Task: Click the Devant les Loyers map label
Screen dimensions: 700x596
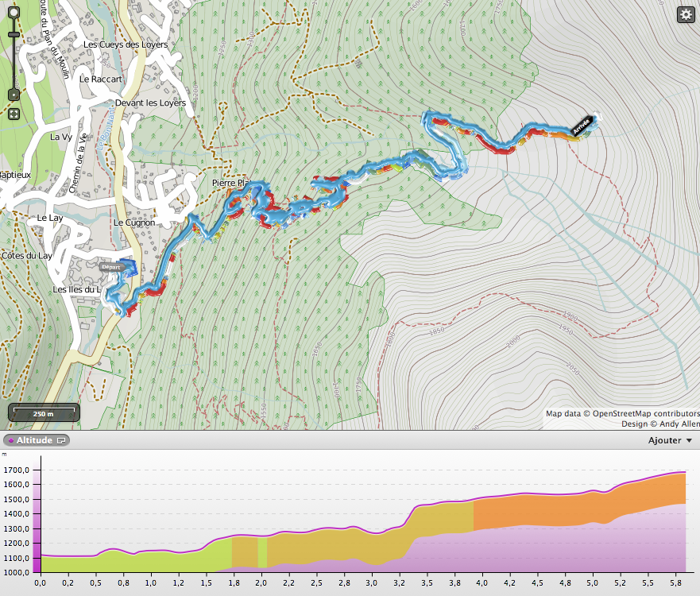Action: tap(150, 103)
